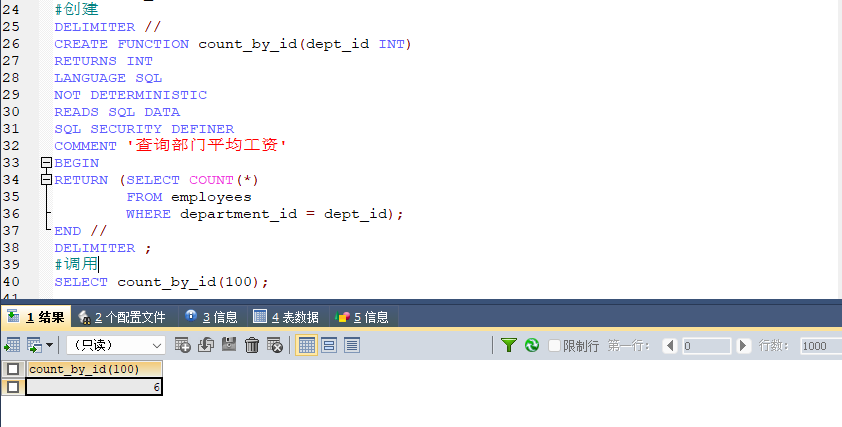Click NOT DETERMINISTIC on line 29
Screen dimensions: 842x427
point(130,95)
